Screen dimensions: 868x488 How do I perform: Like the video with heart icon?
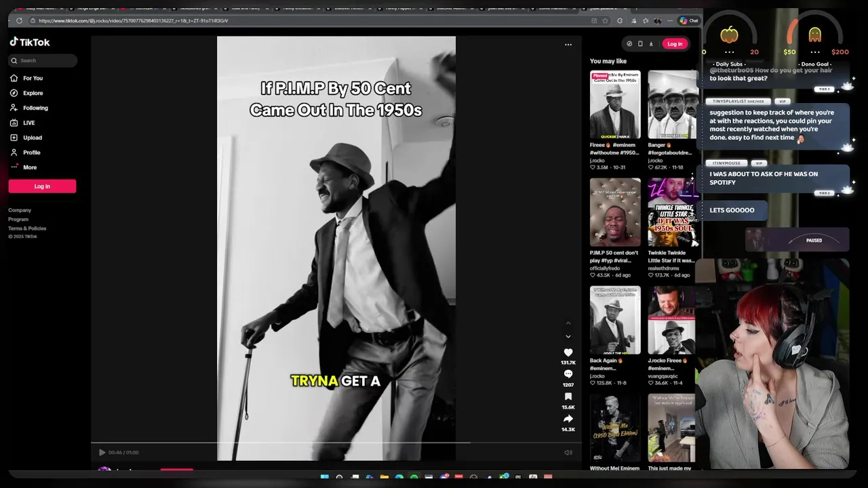tap(568, 352)
